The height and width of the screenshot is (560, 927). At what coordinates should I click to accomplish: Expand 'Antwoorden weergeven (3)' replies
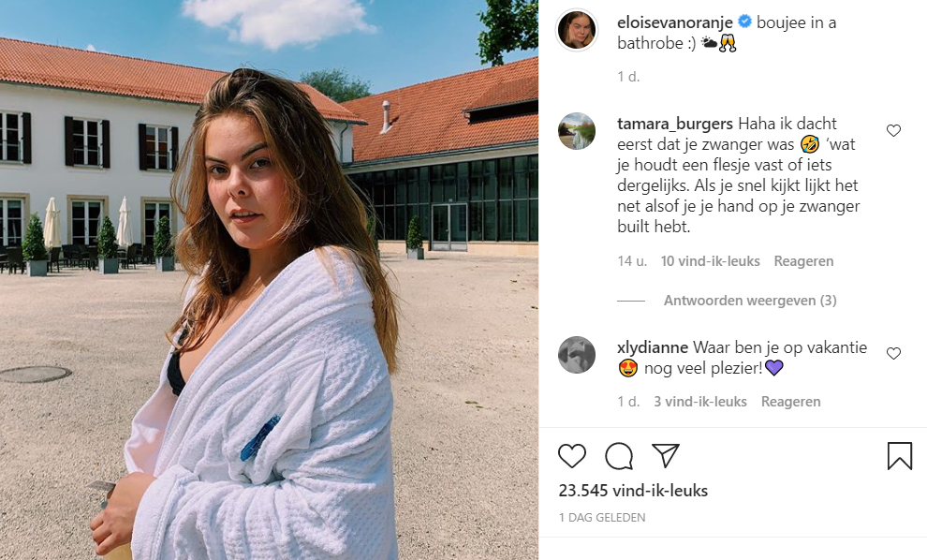pyautogui.click(x=750, y=301)
